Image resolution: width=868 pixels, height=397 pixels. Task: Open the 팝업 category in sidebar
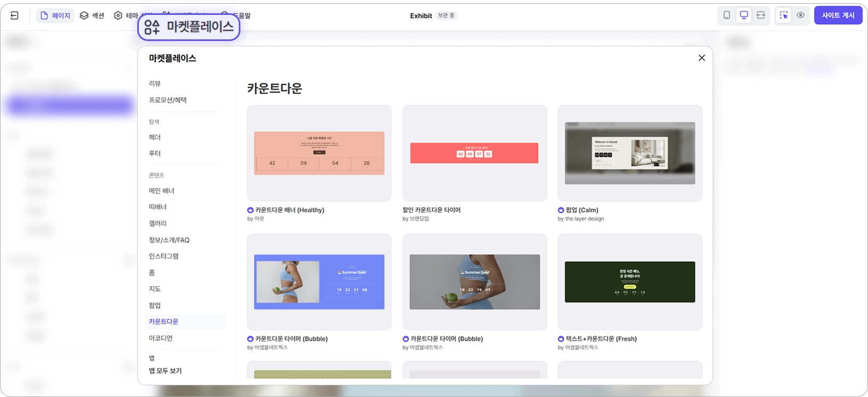pos(155,305)
